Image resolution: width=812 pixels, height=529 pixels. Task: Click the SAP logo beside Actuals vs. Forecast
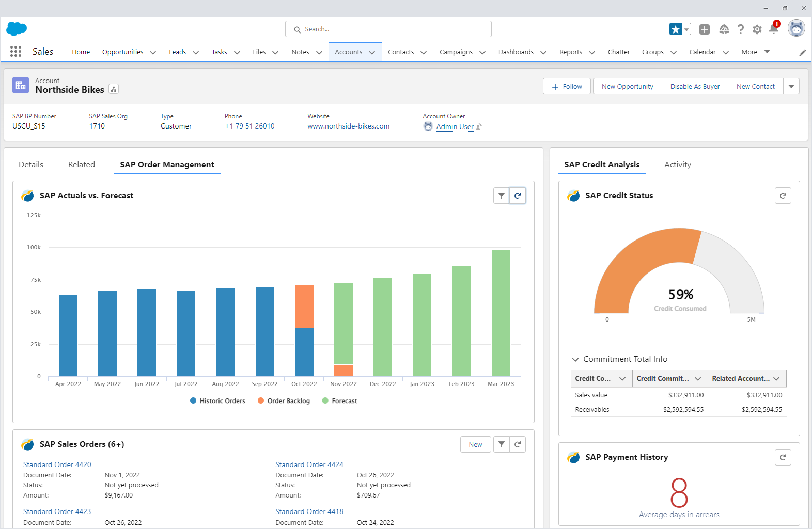click(x=27, y=196)
